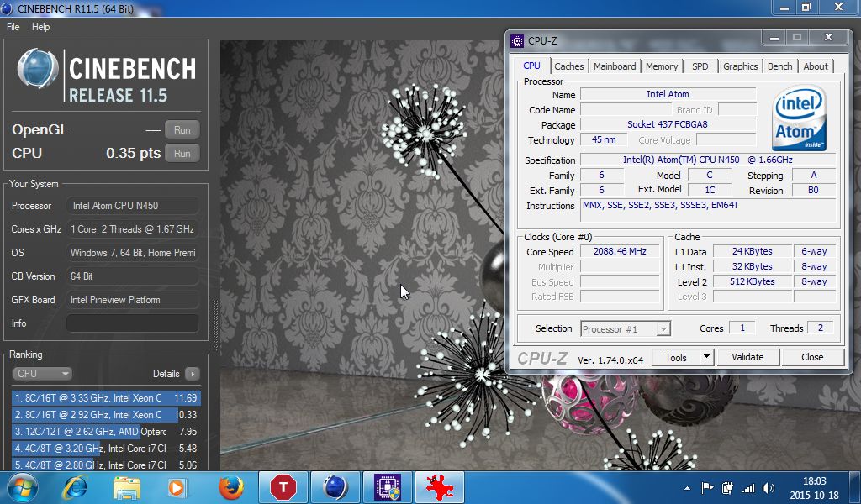Select ranking row 4 Core i7 3.20 GHz
The image size is (861, 504).
tap(106, 448)
